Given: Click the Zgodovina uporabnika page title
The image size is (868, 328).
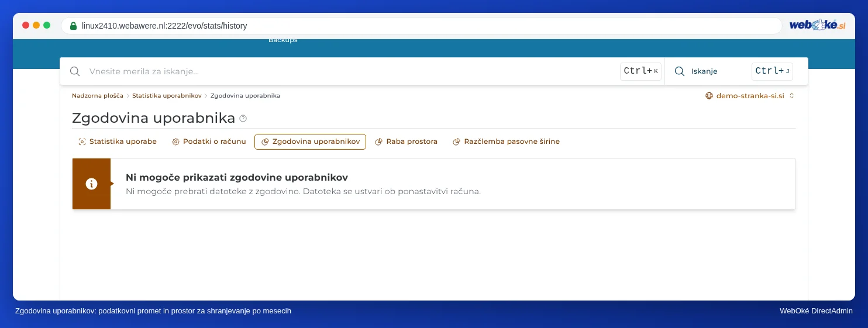Looking at the screenshot, I should pos(153,118).
